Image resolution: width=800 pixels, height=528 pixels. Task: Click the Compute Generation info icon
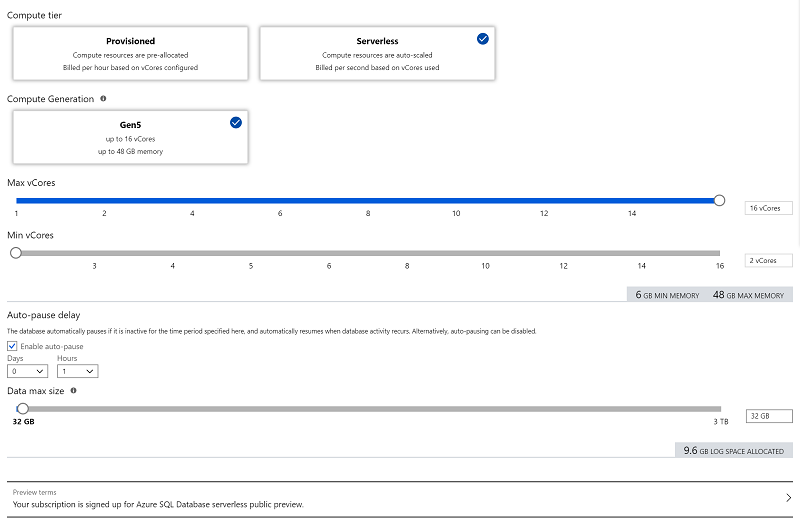coord(103,98)
